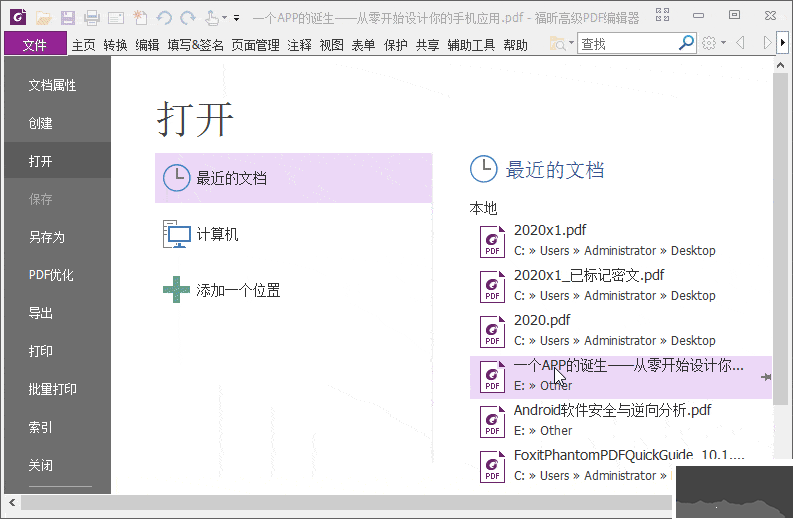This screenshot has height=519, width=793.
Task: Open the 文件 file tab
Action: tap(35, 44)
